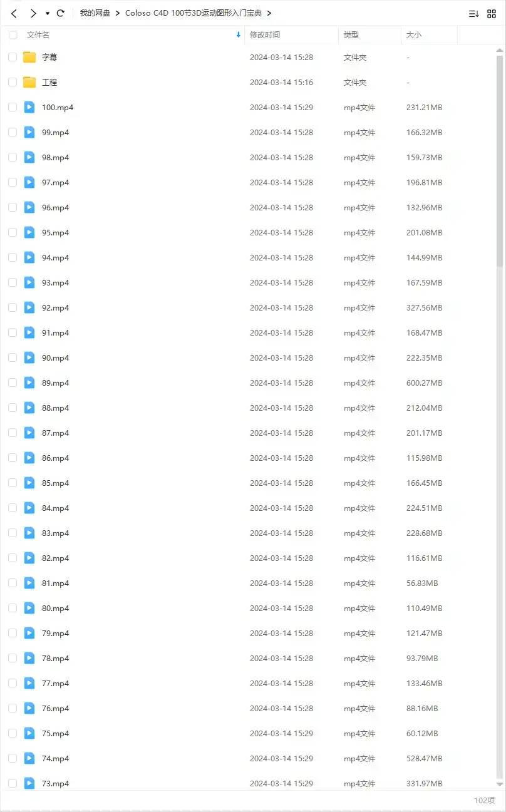Click the 字幕 folder icon
This screenshot has height=812, width=506.
(29, 58)
